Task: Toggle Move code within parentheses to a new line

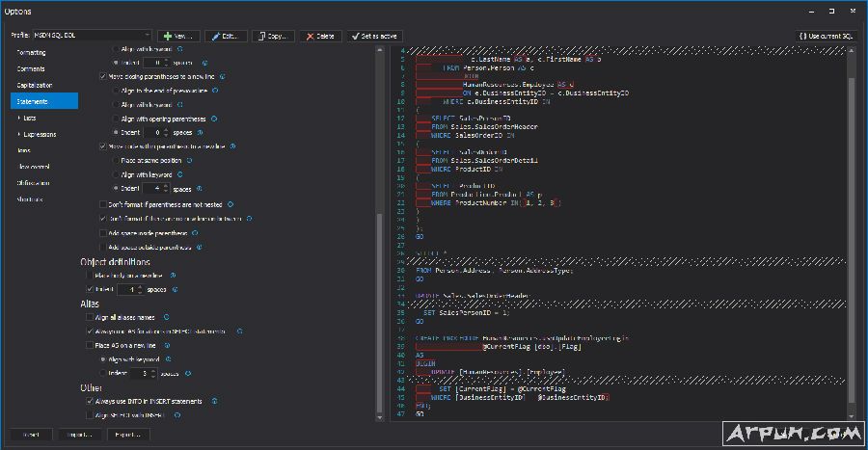Action: [103, 146]
